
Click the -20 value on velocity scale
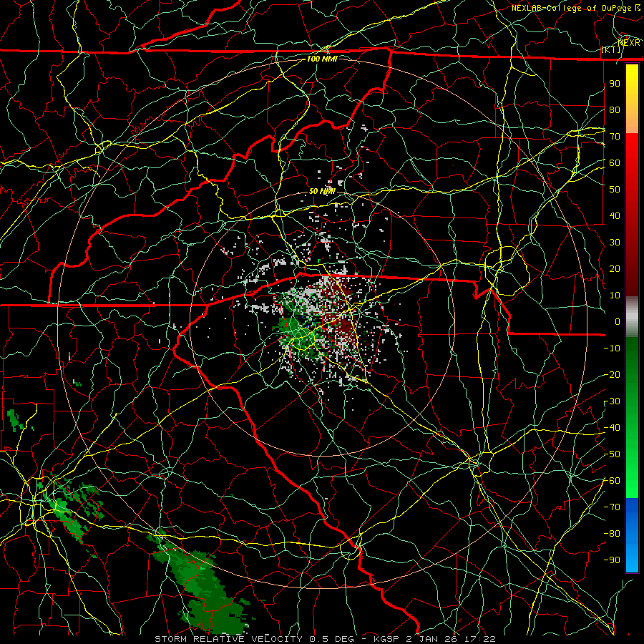point(612,375)
